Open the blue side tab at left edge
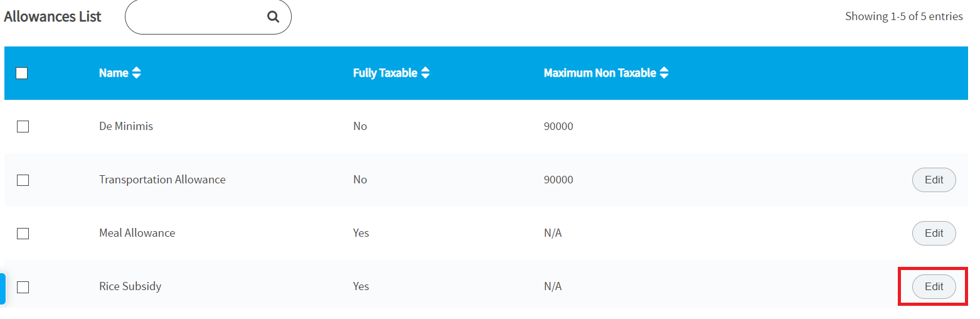 click(3, 289)
